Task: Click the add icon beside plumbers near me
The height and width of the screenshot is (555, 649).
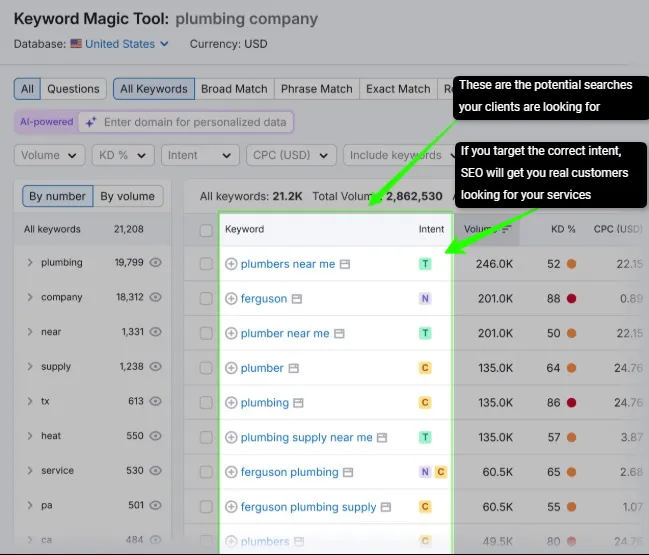Action: [231, 264]
